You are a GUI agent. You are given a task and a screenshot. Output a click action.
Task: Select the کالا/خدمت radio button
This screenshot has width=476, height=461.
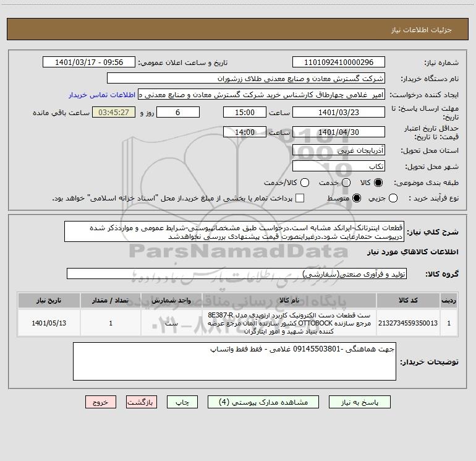(x=305, y=183)
